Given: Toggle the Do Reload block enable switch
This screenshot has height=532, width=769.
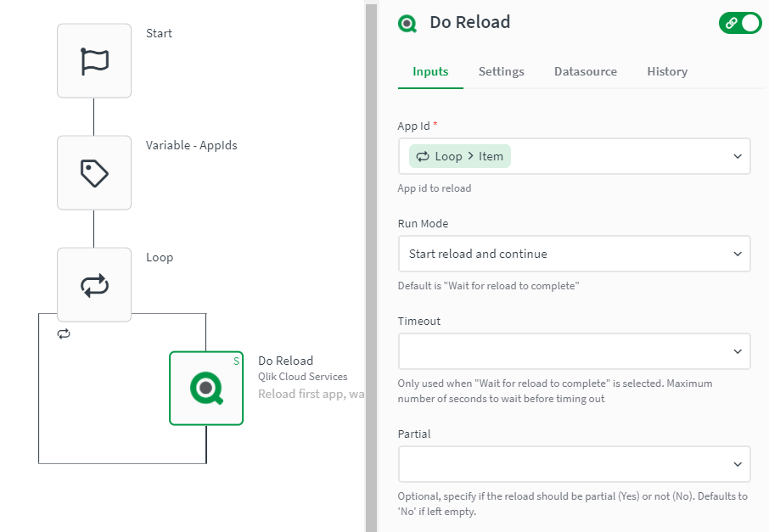Looking at the screenshot, I should coord(740,23).
